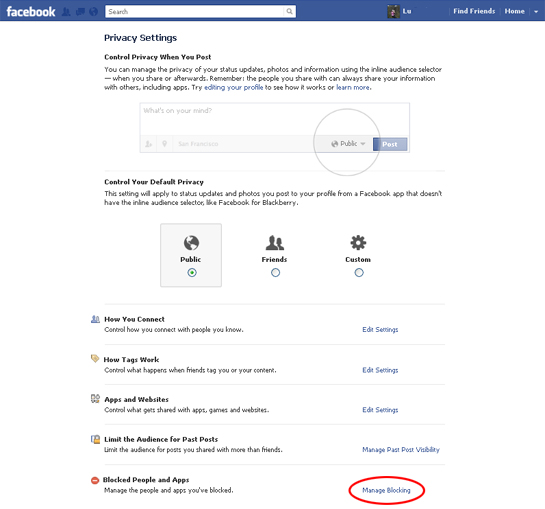Image resolution: width=545 pixels, height=509 pixels.
Task: Focus the Search input field
Action: click(x=195, y=11)
